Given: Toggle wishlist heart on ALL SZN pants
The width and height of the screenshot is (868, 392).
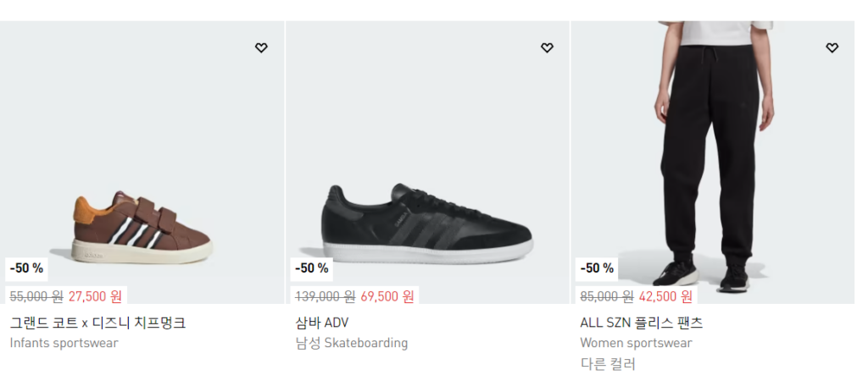Looking at the screenshot, I should click(x=832, y=48).
